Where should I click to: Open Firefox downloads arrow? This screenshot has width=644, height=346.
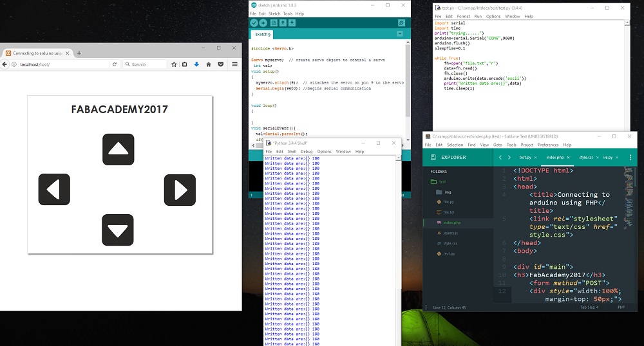click(196, 64)
